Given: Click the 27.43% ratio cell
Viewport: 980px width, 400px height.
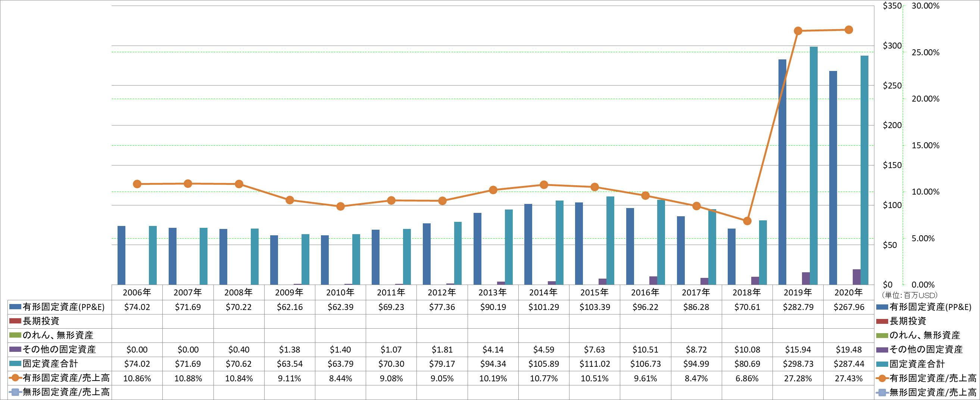Looking at the screenshot, I should click(x=849, y=378).
